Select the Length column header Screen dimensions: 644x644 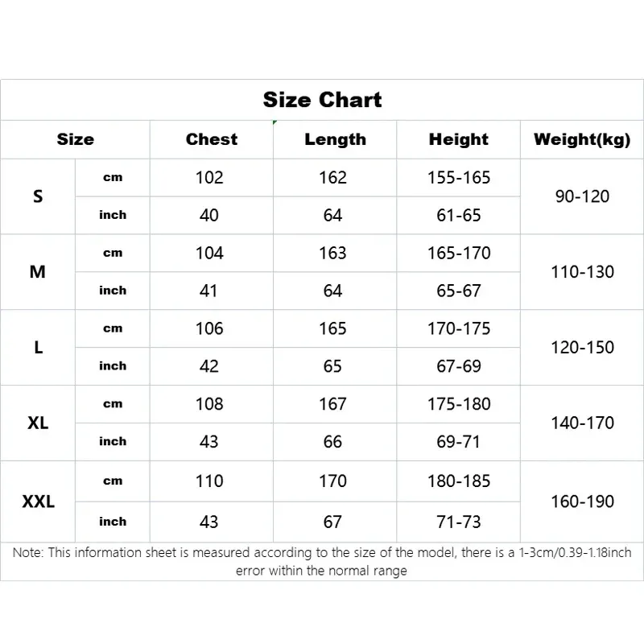(335, 139)
